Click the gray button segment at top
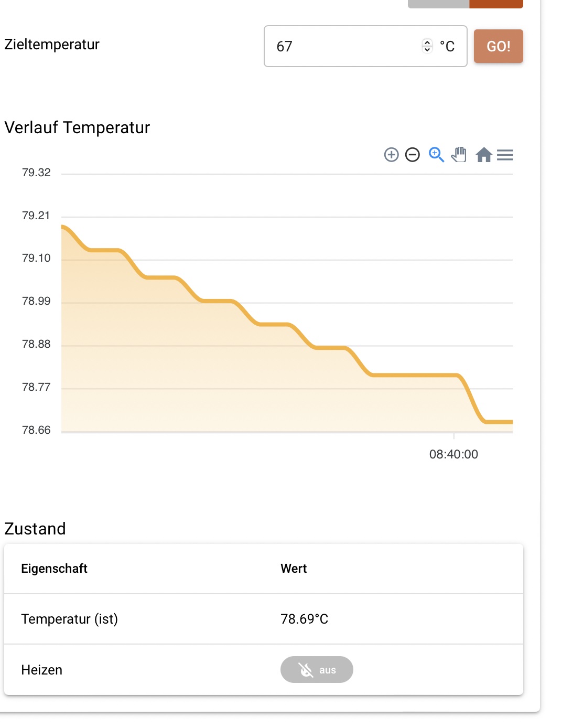 tap(438, 4)
